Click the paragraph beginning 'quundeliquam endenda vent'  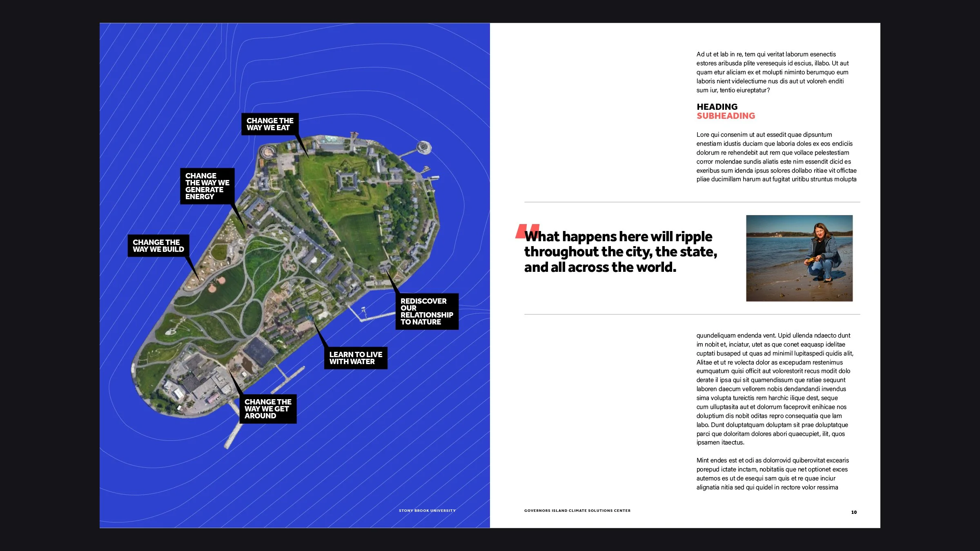pos(775,389)
